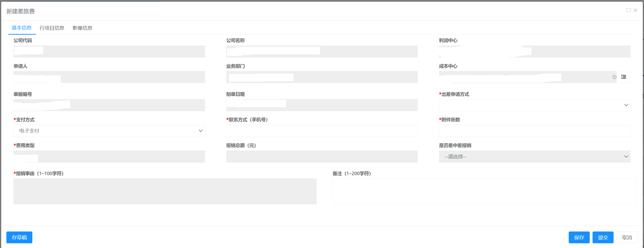Expand the 出差申请方式 dropdown
This screenshot has width=644, height=248.
535,105
